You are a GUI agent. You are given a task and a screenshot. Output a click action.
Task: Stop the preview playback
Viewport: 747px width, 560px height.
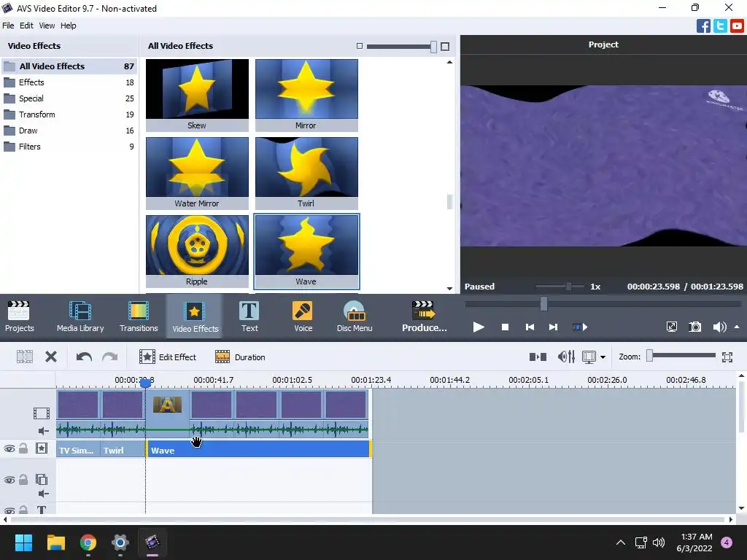tap(505, 327)
